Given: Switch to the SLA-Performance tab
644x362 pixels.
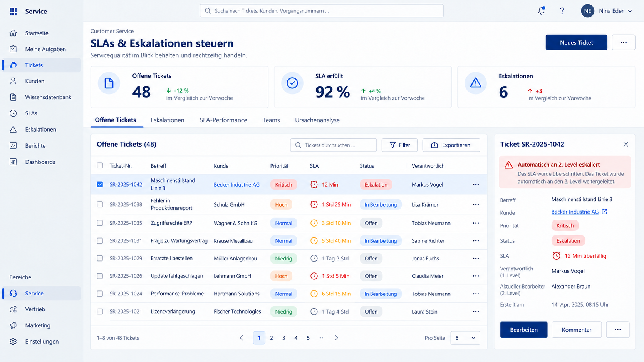Looking at the screenshot, I should pyautogui.click(x=223, y=120).
